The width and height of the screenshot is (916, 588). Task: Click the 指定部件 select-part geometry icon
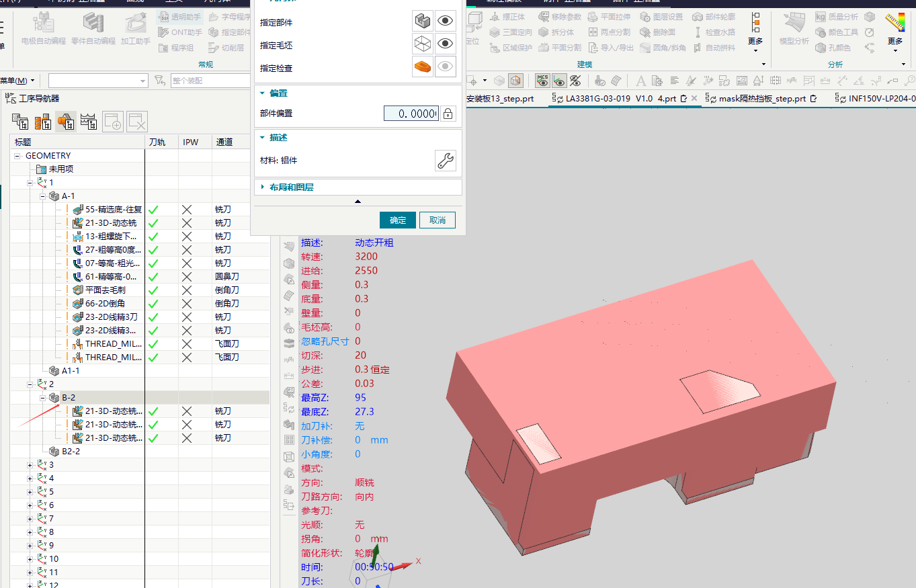(x=423, y=22)
